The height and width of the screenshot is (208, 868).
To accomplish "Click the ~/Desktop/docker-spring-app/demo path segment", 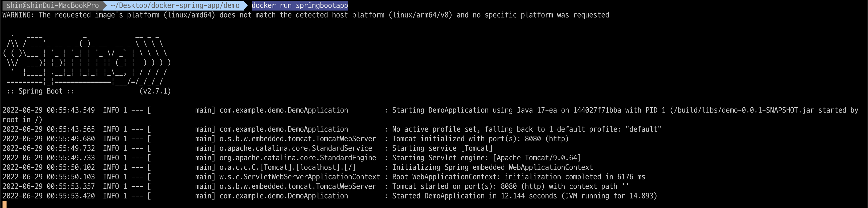I will 175,5.
